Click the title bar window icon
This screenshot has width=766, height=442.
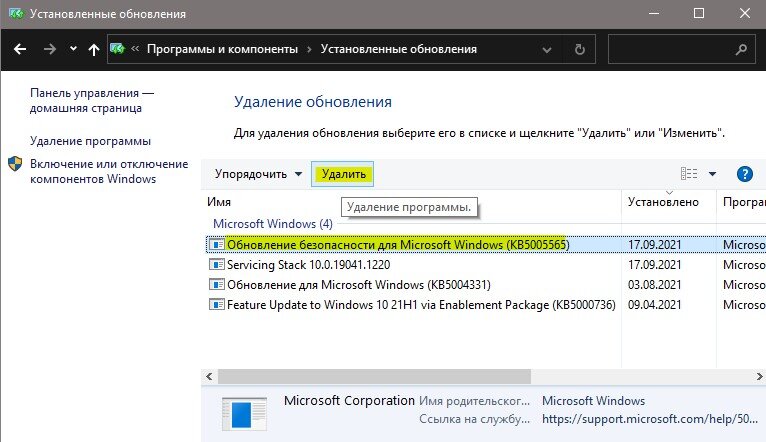[x=16, y=13]
